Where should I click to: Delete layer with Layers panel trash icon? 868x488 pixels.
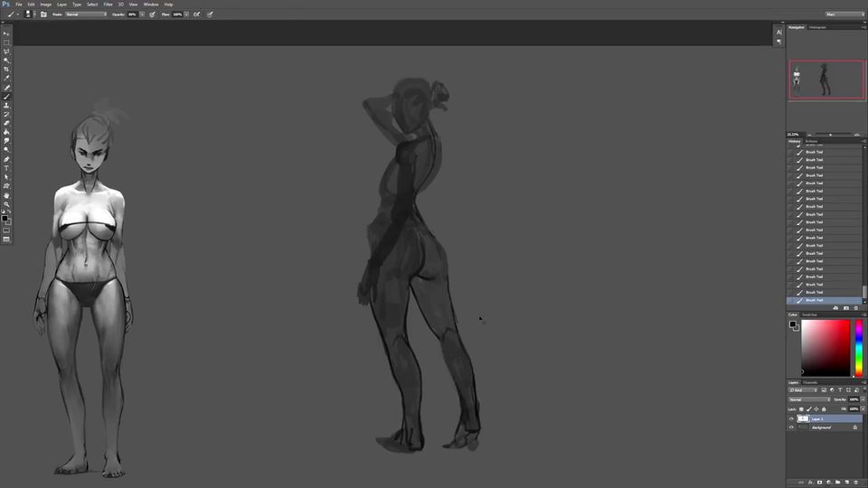(x=856, y=483)
